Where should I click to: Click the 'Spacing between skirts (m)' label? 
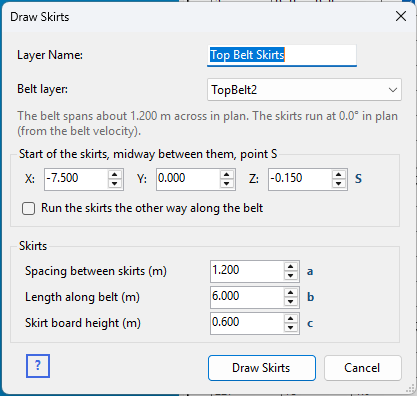[x=96, y=271]
